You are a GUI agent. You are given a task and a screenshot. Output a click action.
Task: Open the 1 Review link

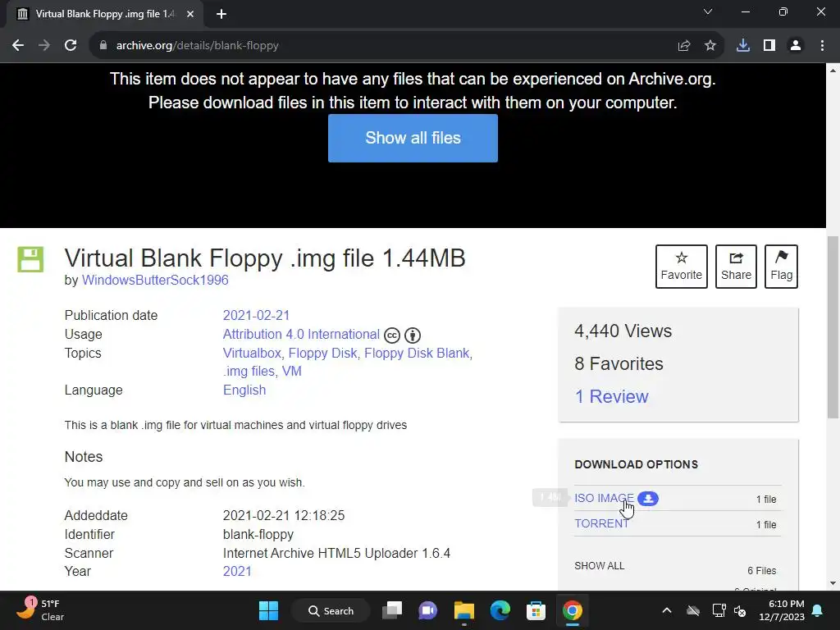[x=611, y=396]
